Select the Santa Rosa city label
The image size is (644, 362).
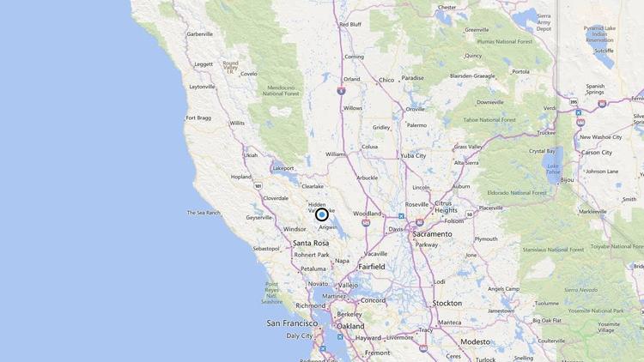(311, 243)
